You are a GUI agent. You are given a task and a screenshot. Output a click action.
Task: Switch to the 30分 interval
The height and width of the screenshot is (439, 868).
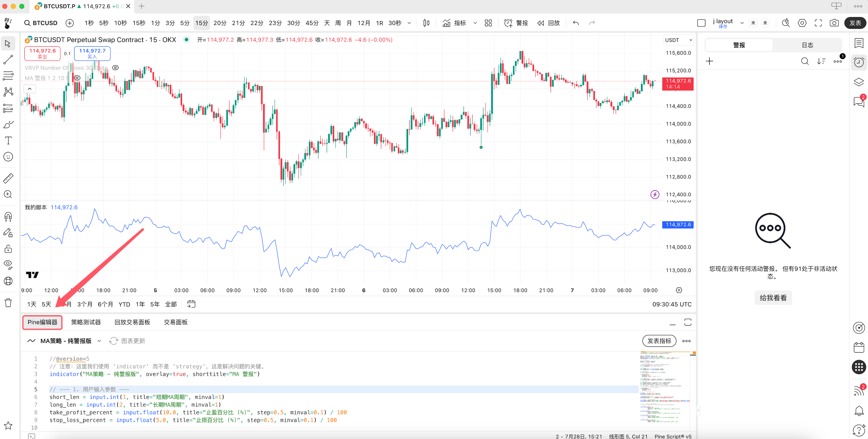[294, 23]
